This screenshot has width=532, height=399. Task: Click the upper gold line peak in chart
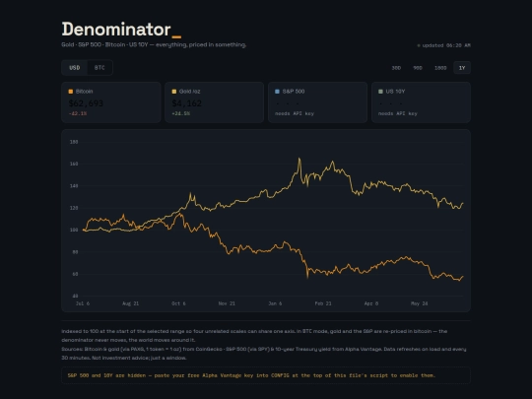(299, 159)
